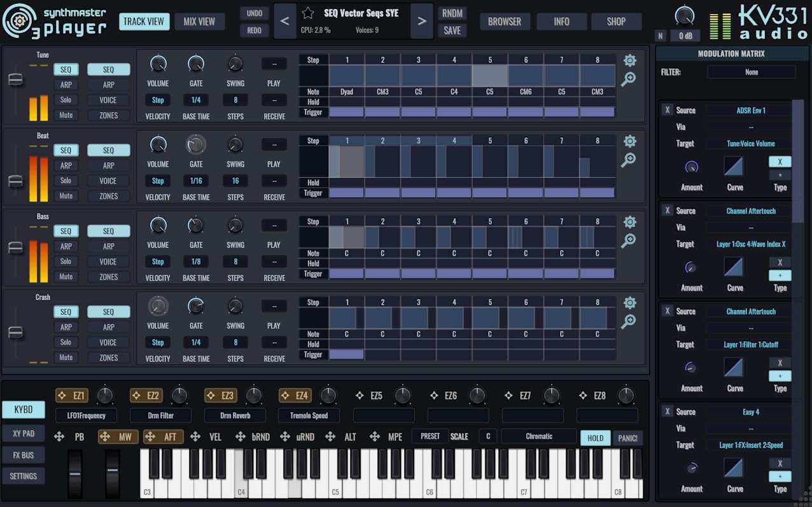Mute the Tune track
Image resolution: width=812 pixels, height=507 pixels.
click(x=66, y=115)
